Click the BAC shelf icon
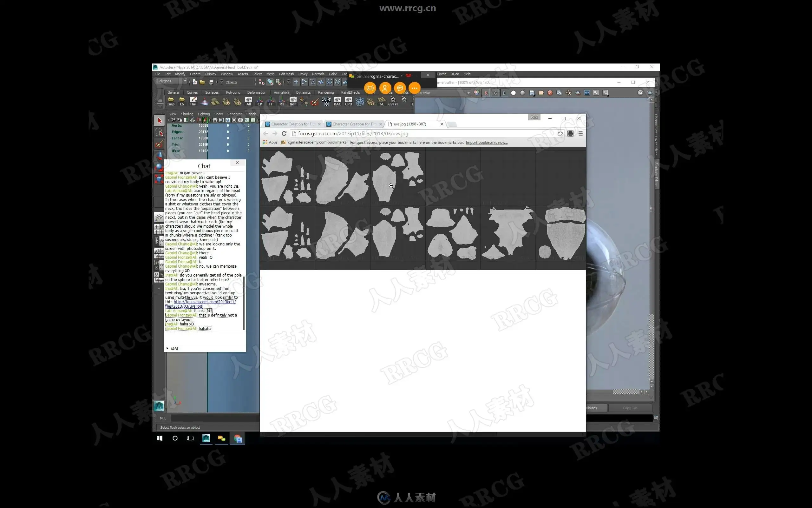812x508 pixels. 337,102
